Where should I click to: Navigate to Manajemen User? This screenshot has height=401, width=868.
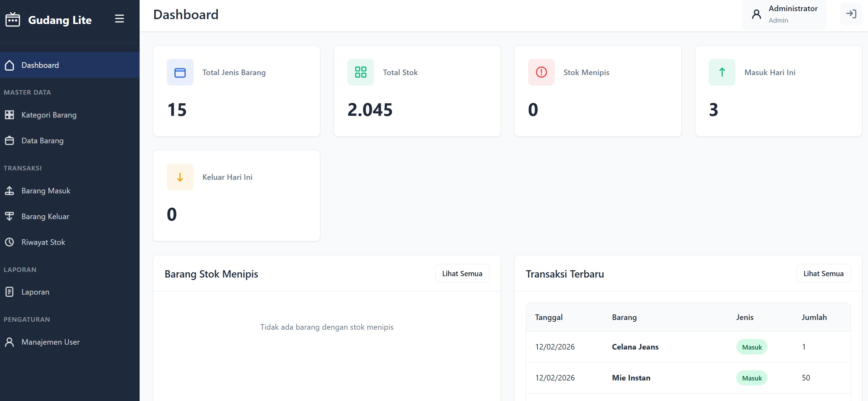pos(50,342)
